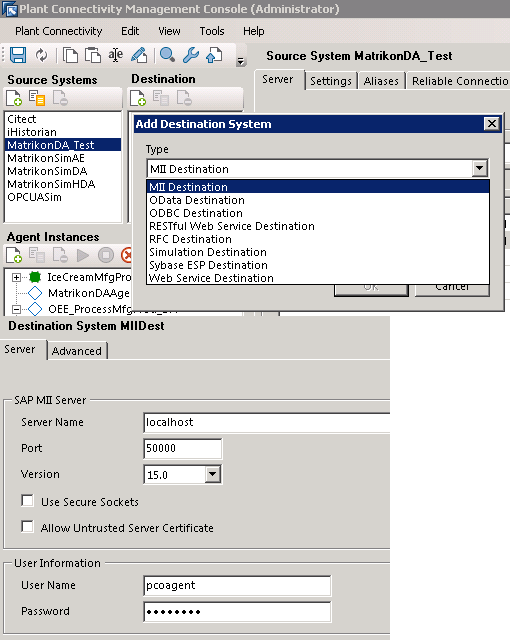Add a new agent instance icon

click(14, 256)
